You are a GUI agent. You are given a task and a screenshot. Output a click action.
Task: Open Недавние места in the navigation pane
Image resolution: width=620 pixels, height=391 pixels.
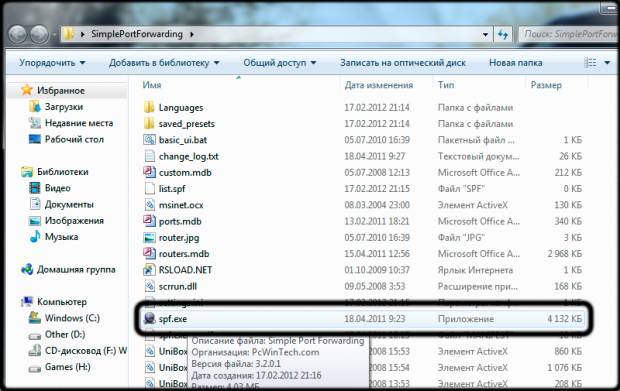pyautogui.click(x=79, y=123)
